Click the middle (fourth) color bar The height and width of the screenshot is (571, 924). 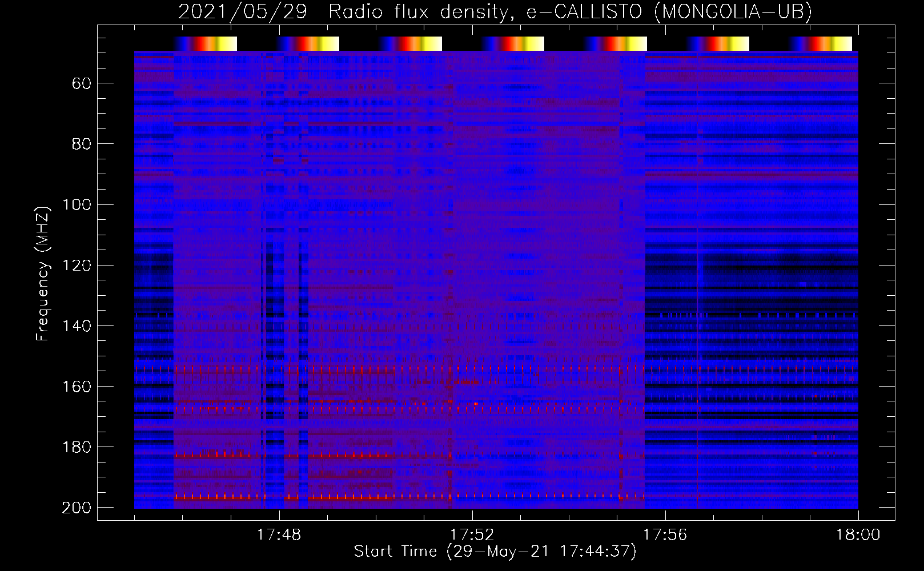click(x=513, y=43)
